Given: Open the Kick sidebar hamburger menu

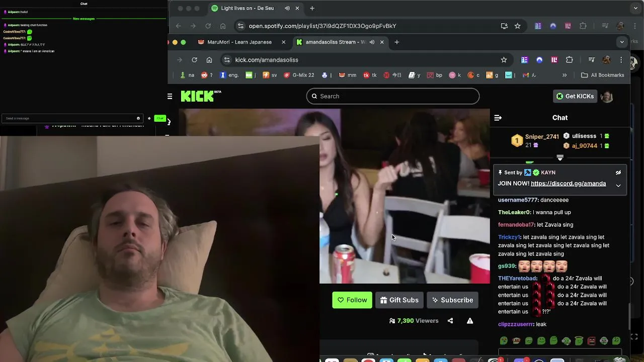Looking at the screenshot, I should [170, 96].
